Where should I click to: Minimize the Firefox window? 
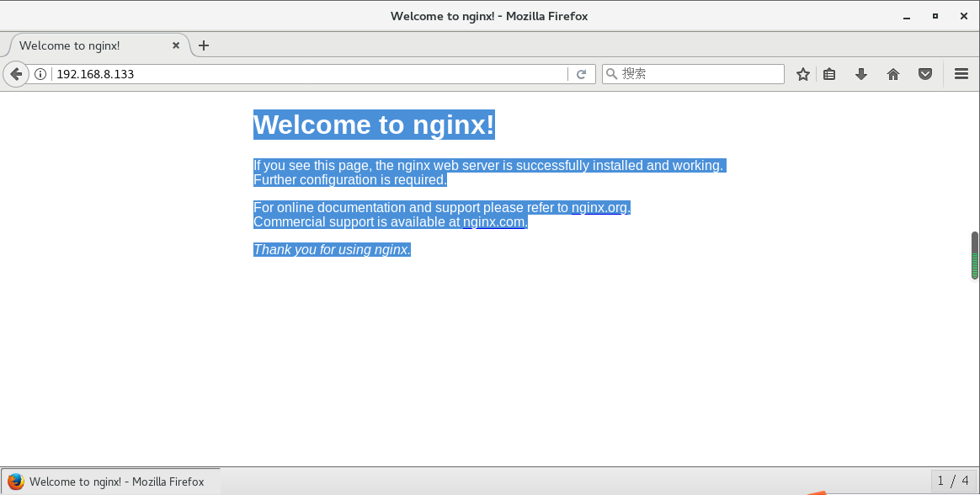906,17
